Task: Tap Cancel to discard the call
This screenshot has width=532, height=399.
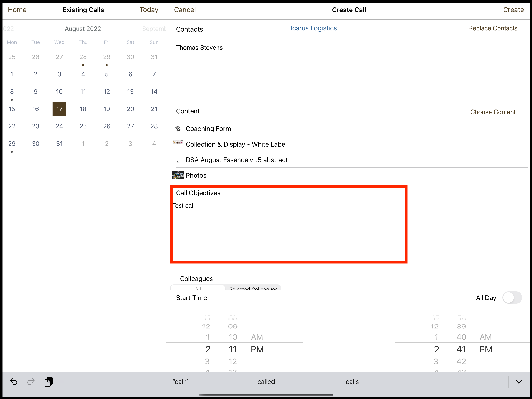Action: 185,10
